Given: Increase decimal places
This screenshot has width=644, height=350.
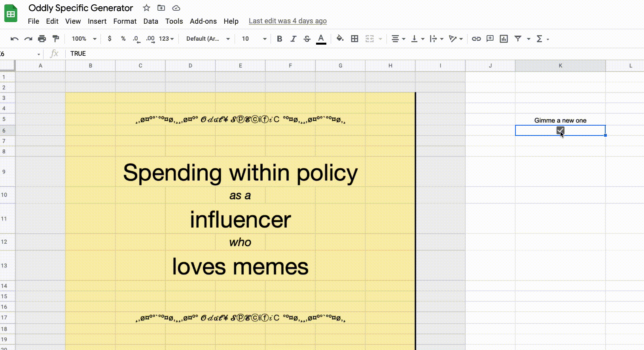Looking at the screenshot, I should [x=150, y=39].
